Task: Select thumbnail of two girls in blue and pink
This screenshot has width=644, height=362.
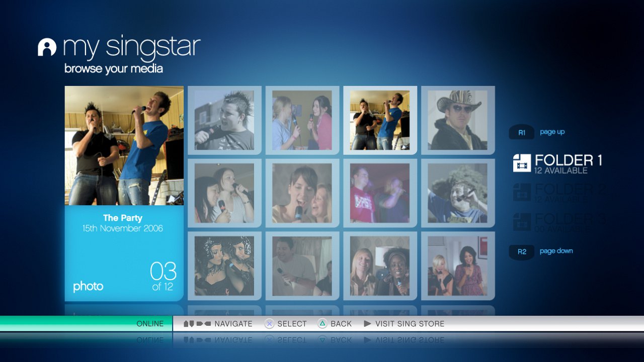Action: pyautogui.click(x=302, y=120)
